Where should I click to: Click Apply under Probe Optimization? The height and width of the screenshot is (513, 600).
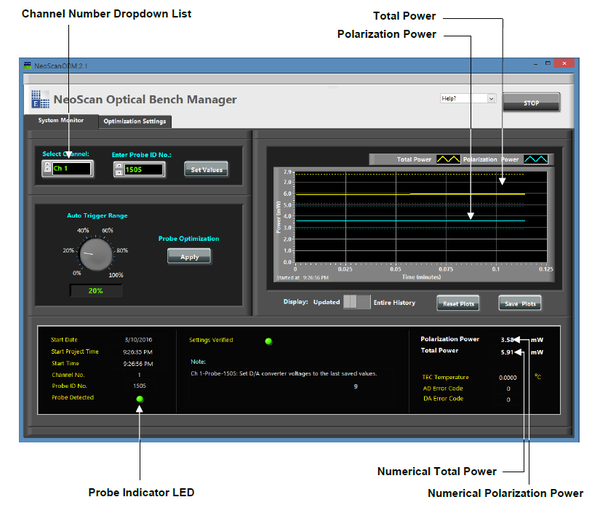pos(189,256)
